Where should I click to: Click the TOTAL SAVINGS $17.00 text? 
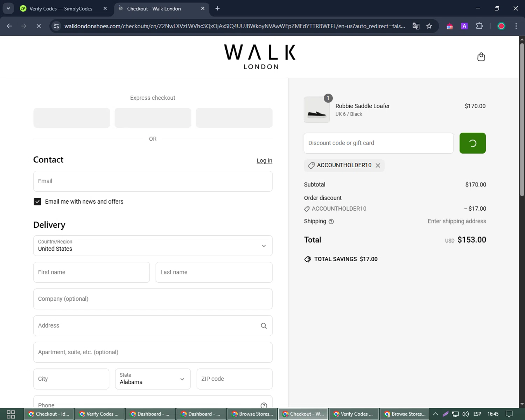click(346, 259)
